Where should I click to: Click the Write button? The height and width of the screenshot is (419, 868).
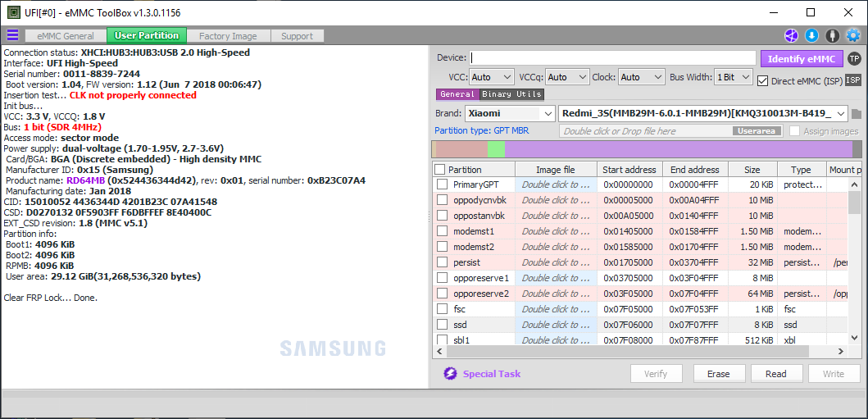pos(834,374)
